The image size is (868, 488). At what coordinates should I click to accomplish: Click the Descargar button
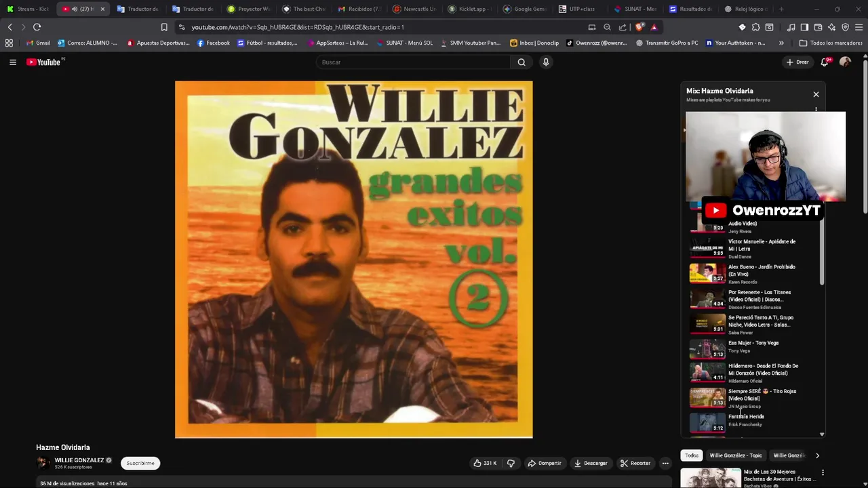(591, 463)
